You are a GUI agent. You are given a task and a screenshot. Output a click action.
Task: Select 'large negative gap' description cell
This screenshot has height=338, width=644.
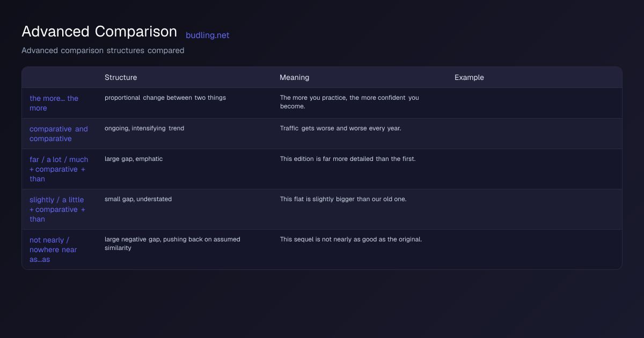(172, 244)
